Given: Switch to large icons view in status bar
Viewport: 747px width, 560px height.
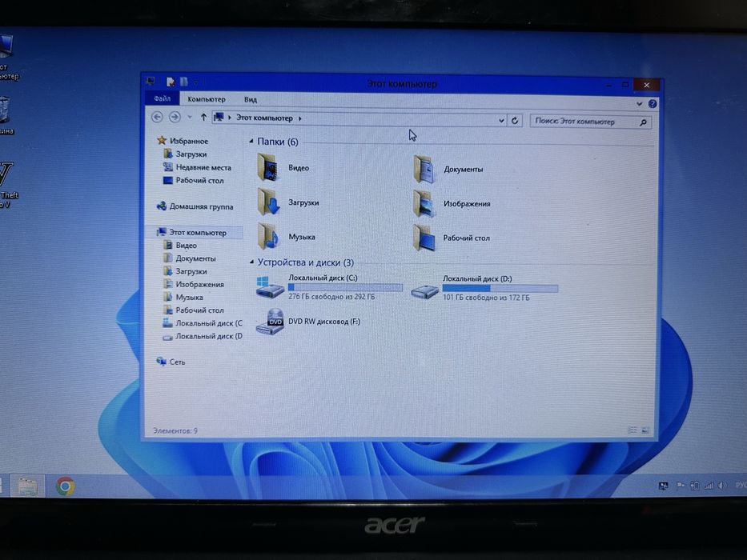Looking at the screenshot, I should [x=645, y=430].
